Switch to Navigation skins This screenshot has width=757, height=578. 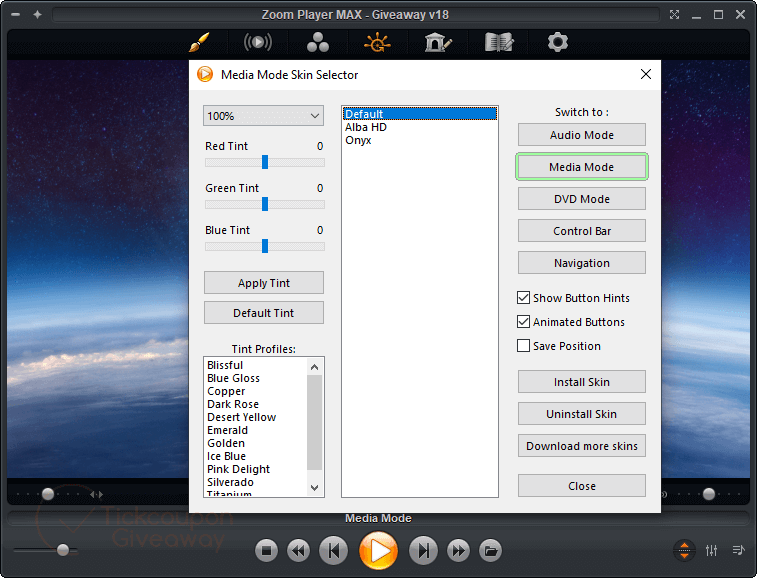coord(582,263)
